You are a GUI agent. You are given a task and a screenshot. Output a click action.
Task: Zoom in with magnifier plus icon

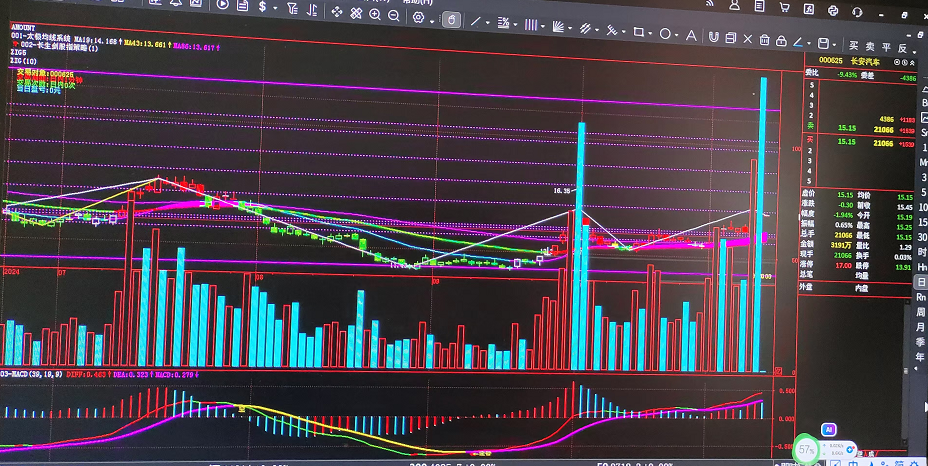[375, 15]
